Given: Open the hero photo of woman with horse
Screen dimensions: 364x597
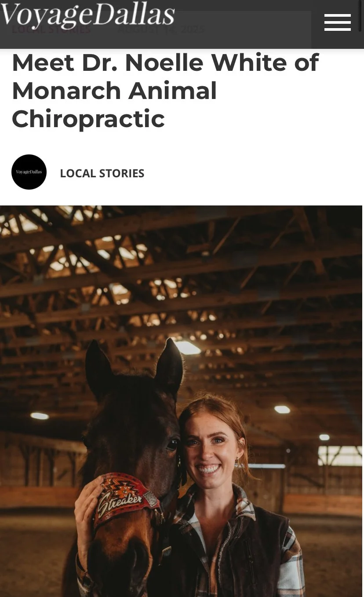Looking at the screenshot, I should coord(182,401).
